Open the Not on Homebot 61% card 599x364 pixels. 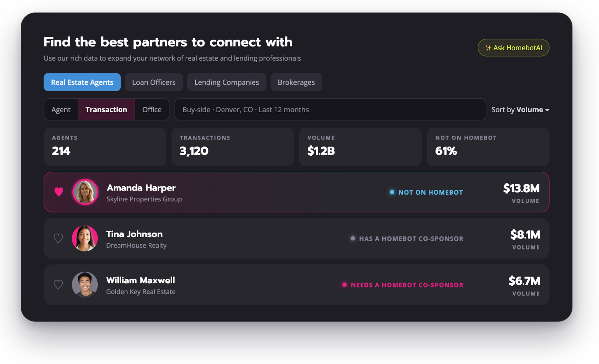click(488, 147)
